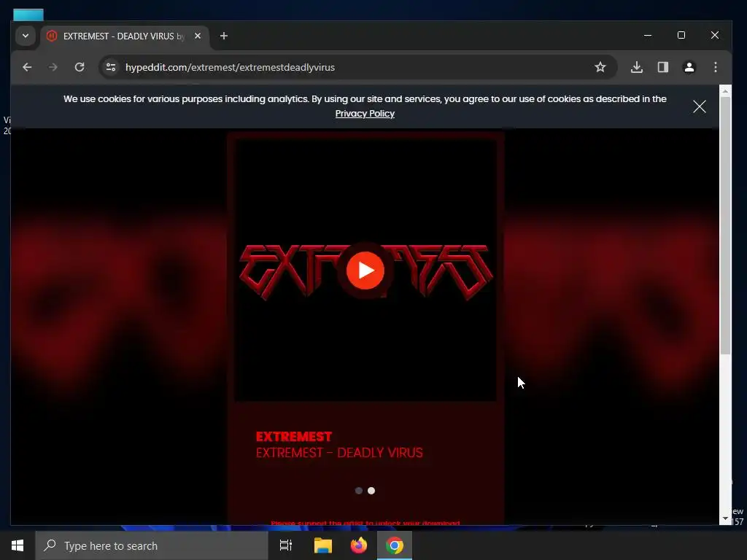
Task: Select the second carousel dot
Action: 371,491
